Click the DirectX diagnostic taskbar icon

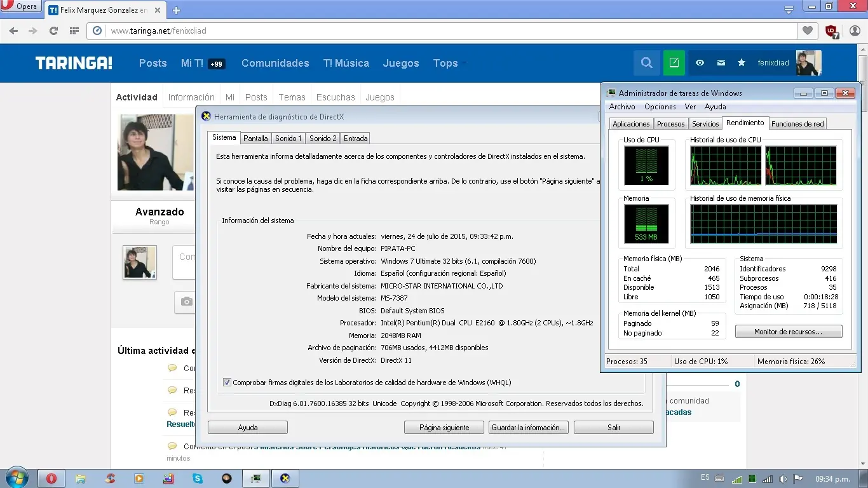285,478
